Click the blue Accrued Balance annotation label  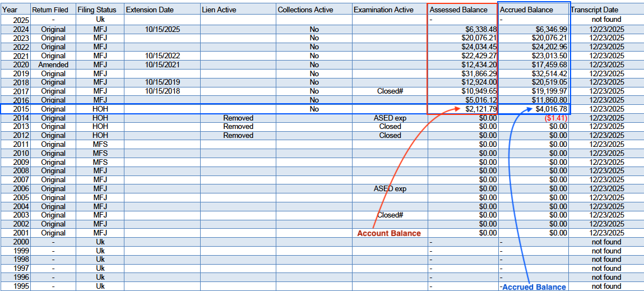tap(534, 287)
